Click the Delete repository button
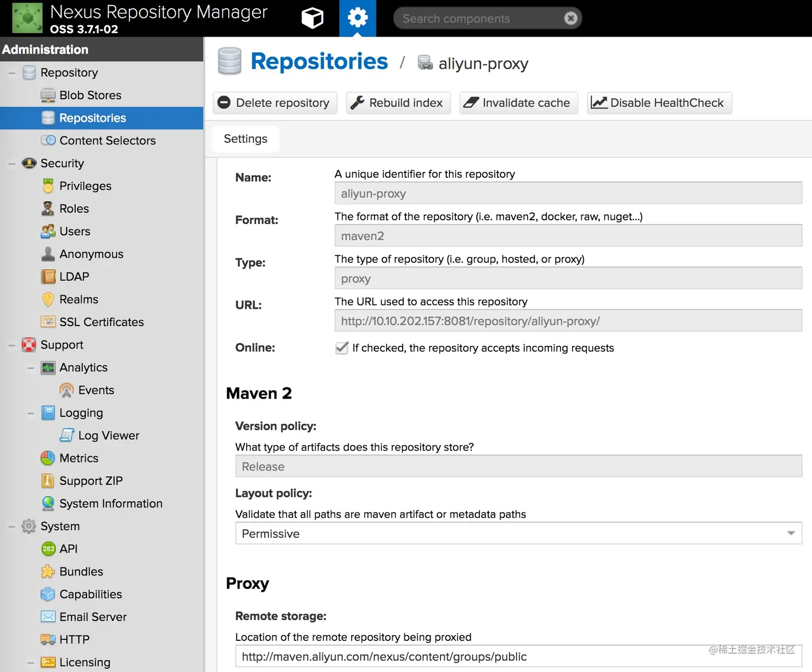Viewport: 812px width, 672px height. pyautogui.click(x=275, y=103)
